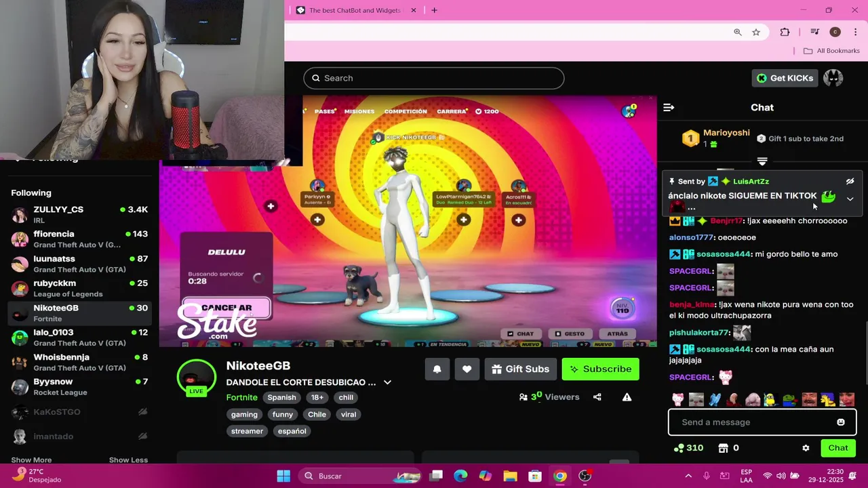This screenshot has width=868, height=488.
Task: Open Byysnow channel in Following
Action: click(79, 386)
